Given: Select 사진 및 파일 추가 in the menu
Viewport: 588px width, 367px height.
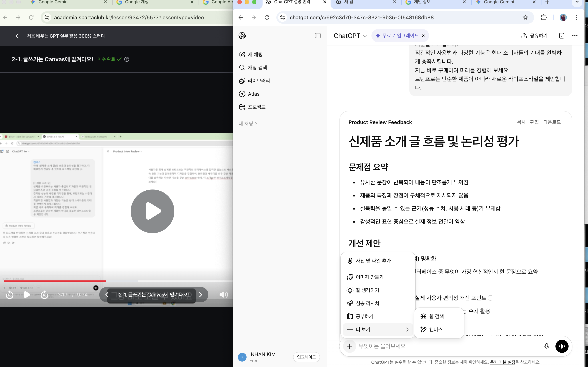Looking at the screenshot, I should pos(378,261).
